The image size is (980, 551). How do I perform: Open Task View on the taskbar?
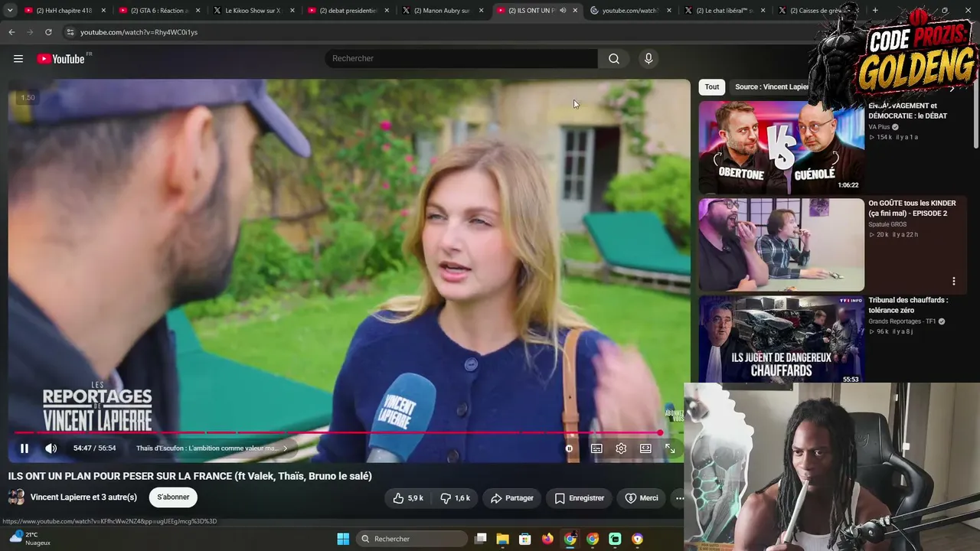click(x=480, y=539)
